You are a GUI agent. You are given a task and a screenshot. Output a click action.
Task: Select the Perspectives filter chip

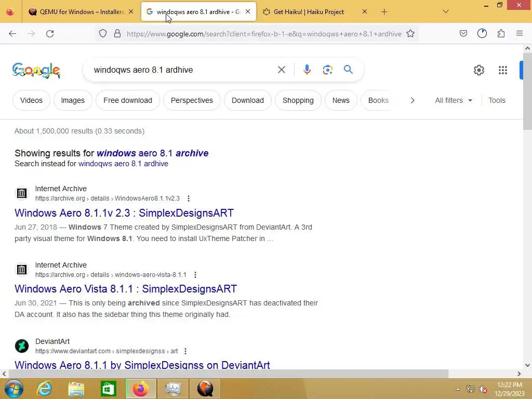(x=192, y=100)
